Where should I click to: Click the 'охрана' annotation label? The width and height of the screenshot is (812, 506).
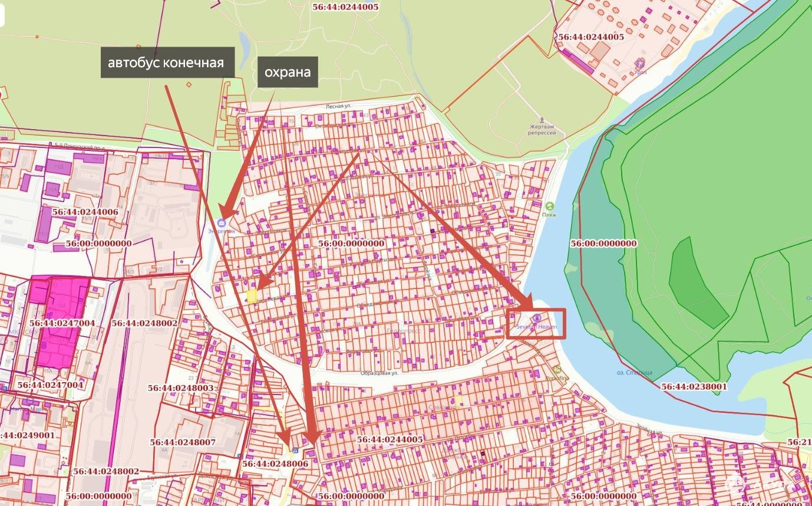[288, 72]
